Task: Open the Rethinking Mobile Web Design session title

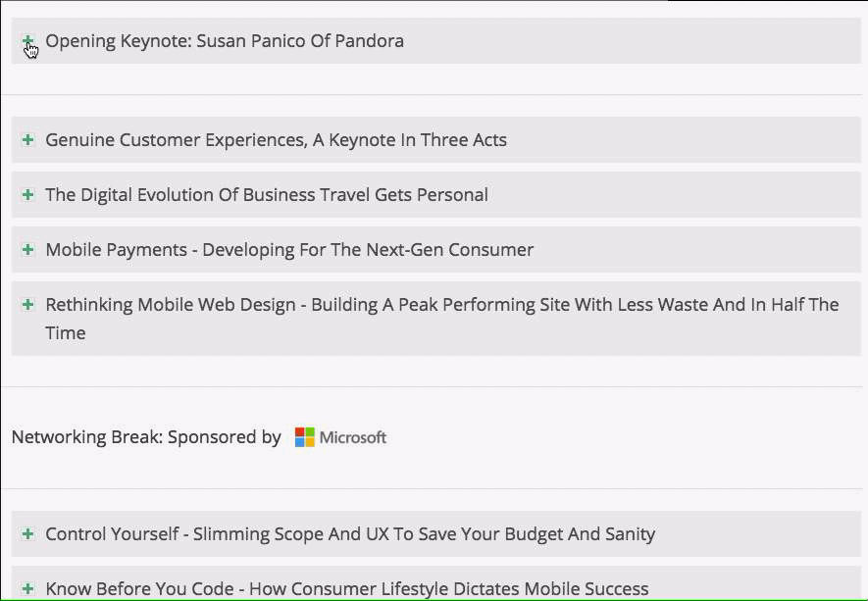Action: click(x=441, y=319)
